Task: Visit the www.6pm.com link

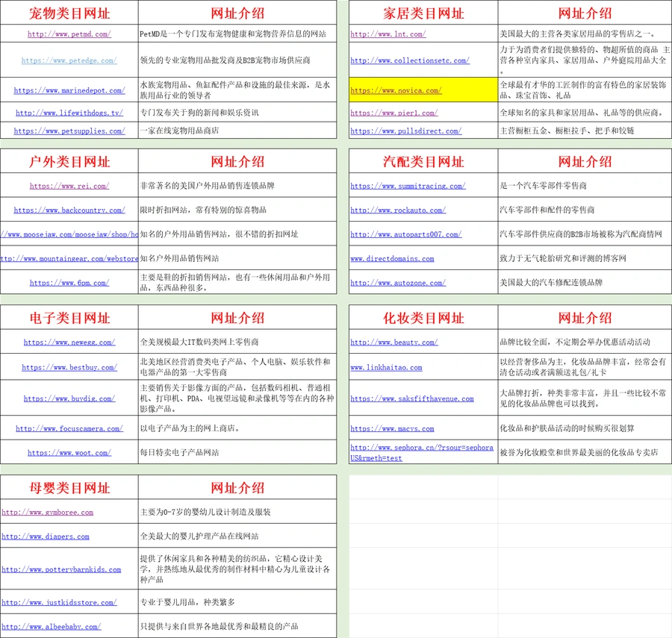Action: coord(69,283)
